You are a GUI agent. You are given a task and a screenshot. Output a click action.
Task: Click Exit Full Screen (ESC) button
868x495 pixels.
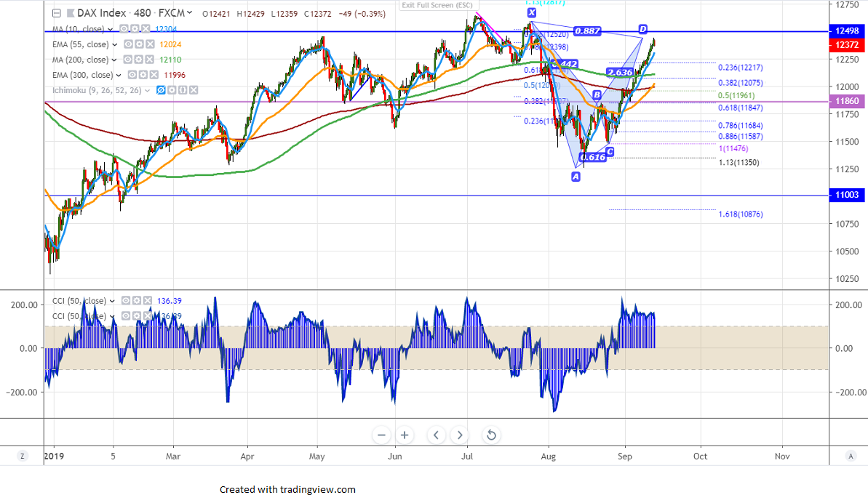437,6
